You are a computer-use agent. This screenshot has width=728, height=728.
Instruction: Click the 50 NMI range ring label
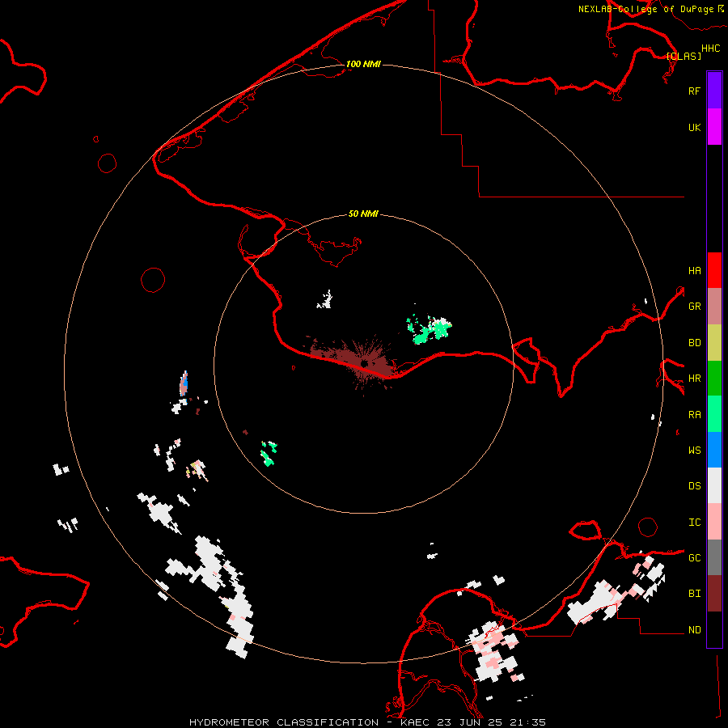(x=363, y=214)
